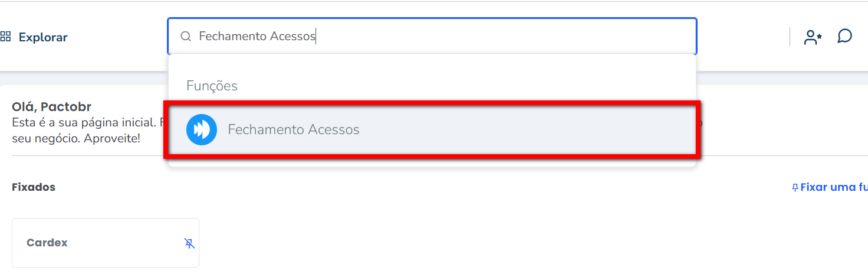Image resolution: width=868 pixels, height=280 pixels.
Task: Click the empty right end of search bar
Action: [x=590, y=37]
